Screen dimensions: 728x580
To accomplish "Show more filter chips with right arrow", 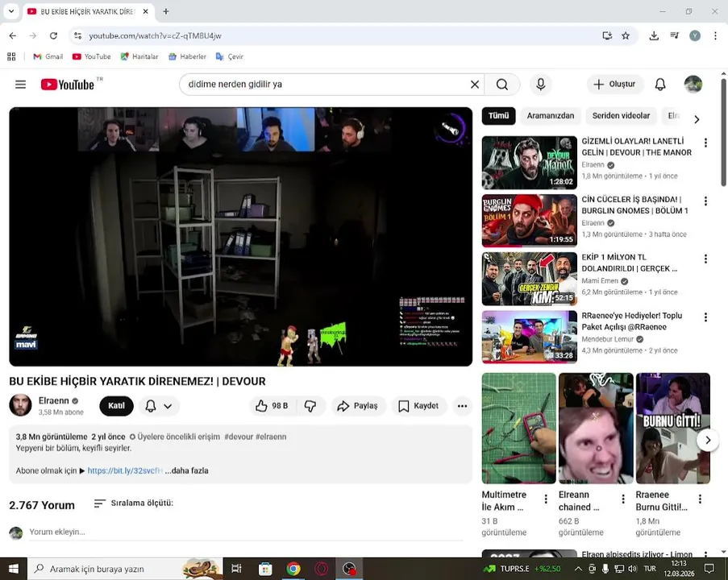I will pos(697,119).
